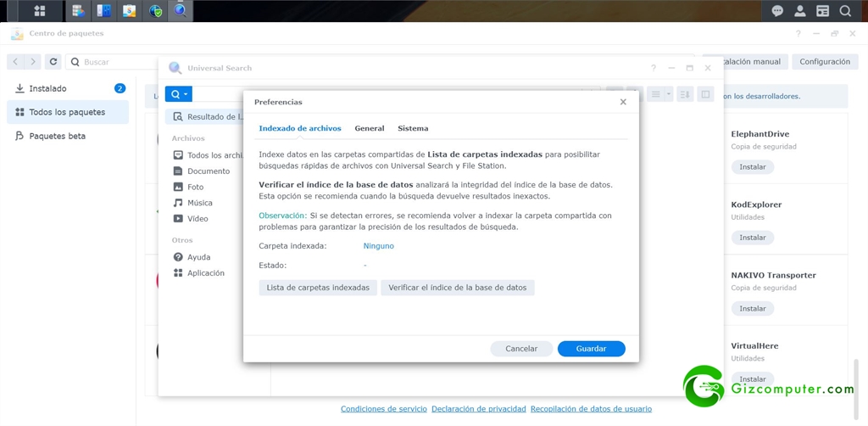Viewport: 868px width, 426px height.
Task: Open the widgets panel icon
Action: [x=822, y=10]
